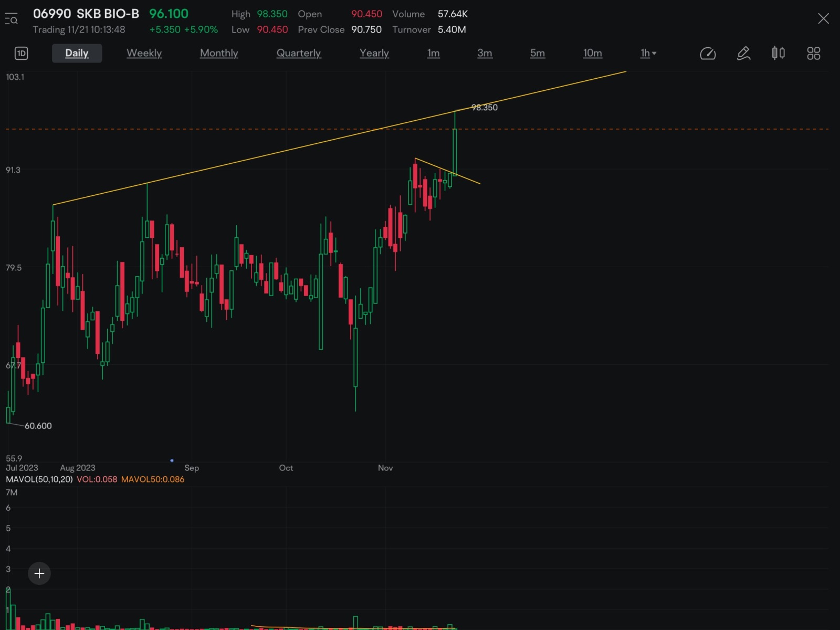The height and width of the screenshot is (630, 840).
Task: Switch to the Quarterly timeframe
Action: [x=299, y=53]
